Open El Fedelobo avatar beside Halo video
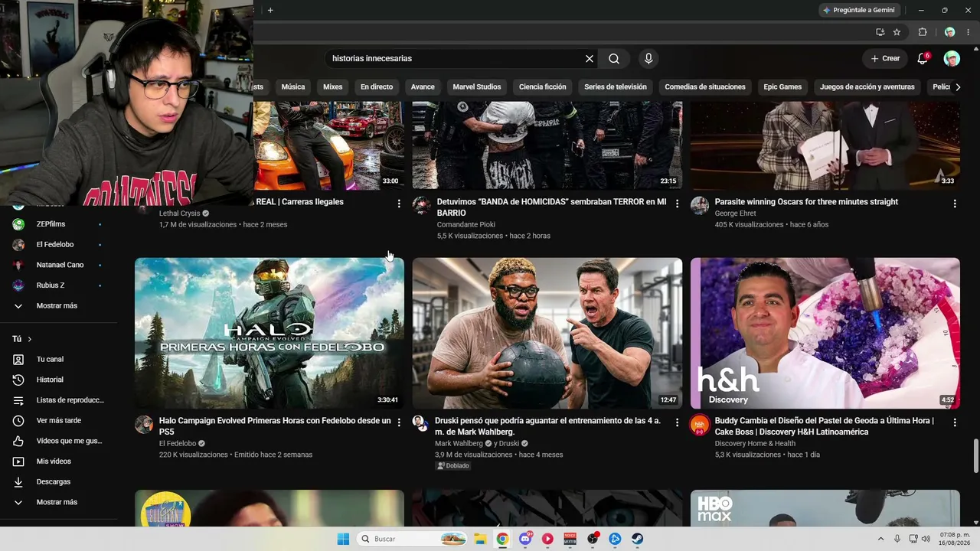 [x=144, y=425]
